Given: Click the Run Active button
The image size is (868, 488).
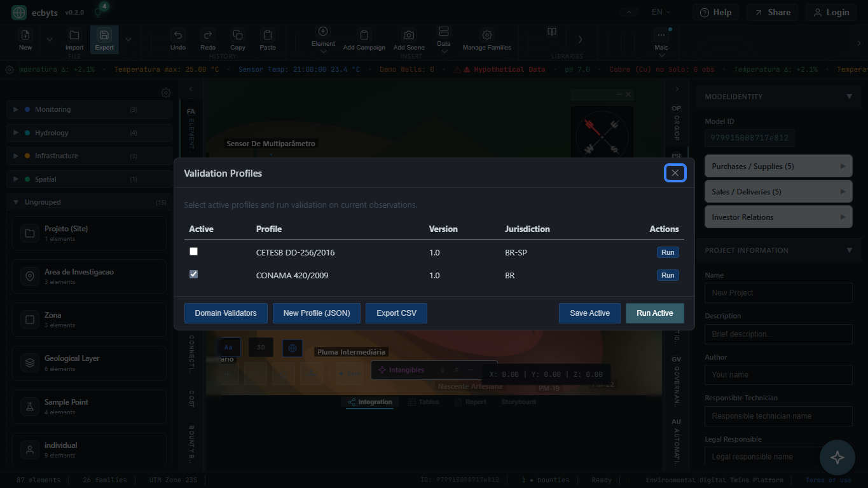Looking at the screenshot, I should pos(655,313).
